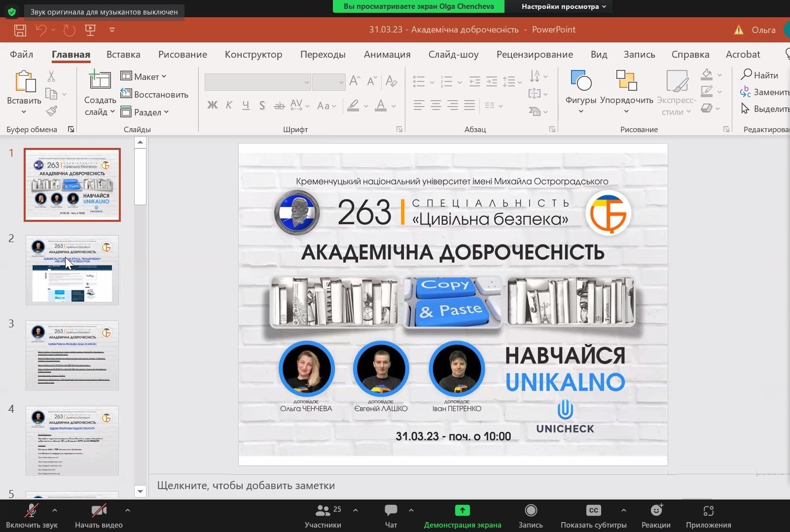Click the Найти find button

[x=760, y=75]
